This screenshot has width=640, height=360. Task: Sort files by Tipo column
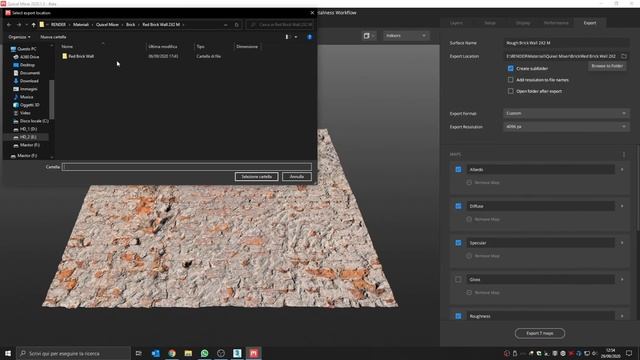pos(200,47)
